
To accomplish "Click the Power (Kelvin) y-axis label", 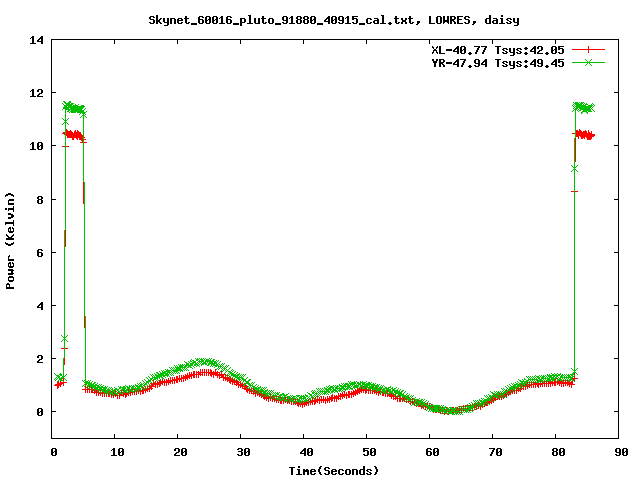I will pos(10,241).
